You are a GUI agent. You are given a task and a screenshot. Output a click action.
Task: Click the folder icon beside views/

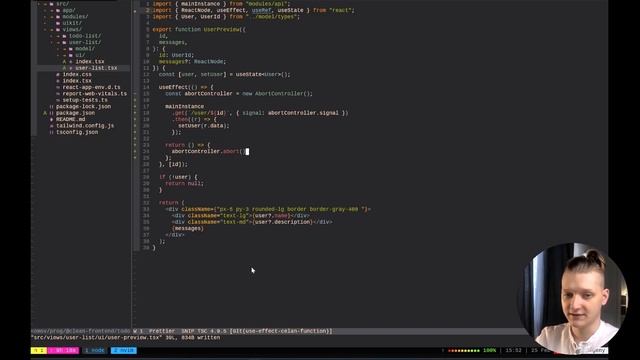click(58, 29)
